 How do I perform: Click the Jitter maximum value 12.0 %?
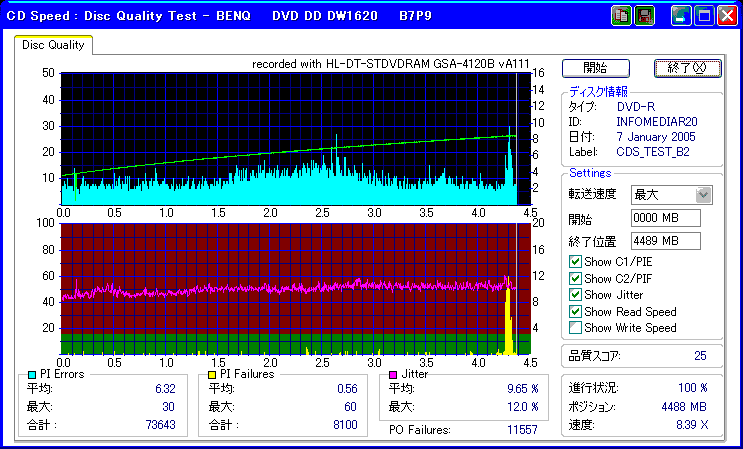click(x=523, y=407)
